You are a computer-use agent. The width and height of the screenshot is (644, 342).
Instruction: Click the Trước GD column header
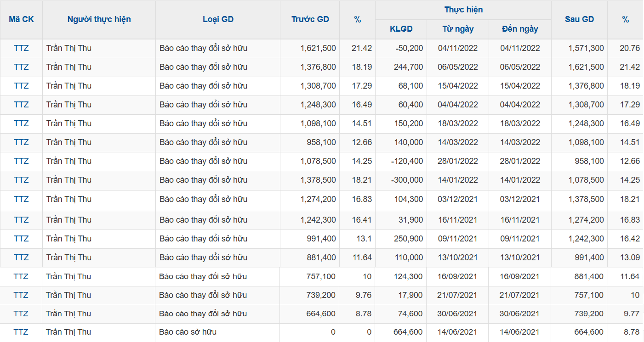click(x=310, y=19)
